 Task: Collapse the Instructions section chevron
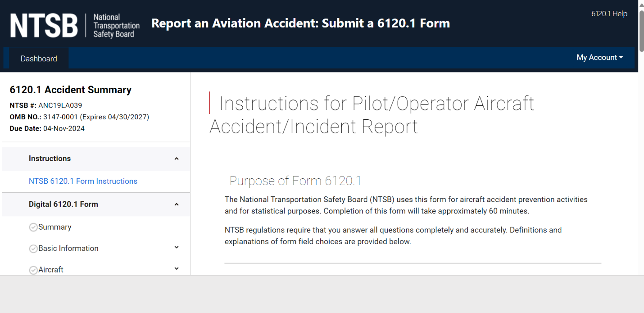[x=177, y=159]
